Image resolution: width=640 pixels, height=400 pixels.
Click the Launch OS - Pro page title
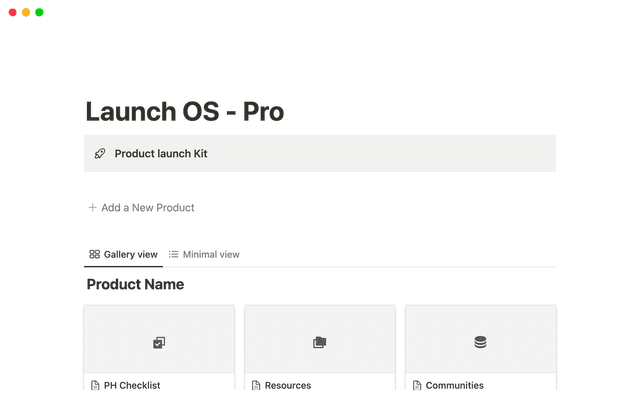185,111
